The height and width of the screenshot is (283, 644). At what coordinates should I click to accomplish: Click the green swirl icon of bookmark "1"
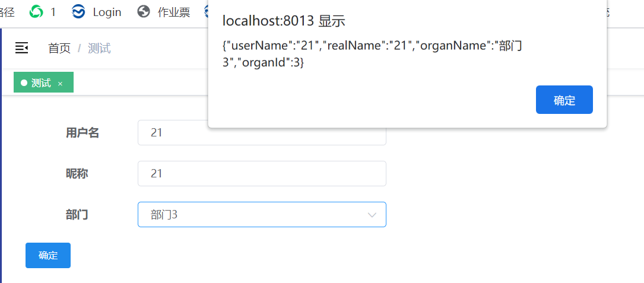click(36, 12)
